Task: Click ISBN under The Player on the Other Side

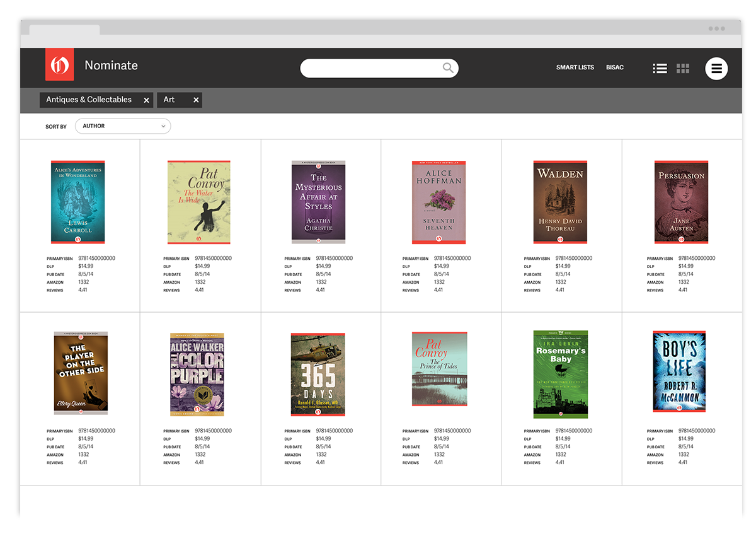Action: tap(97, 431)
